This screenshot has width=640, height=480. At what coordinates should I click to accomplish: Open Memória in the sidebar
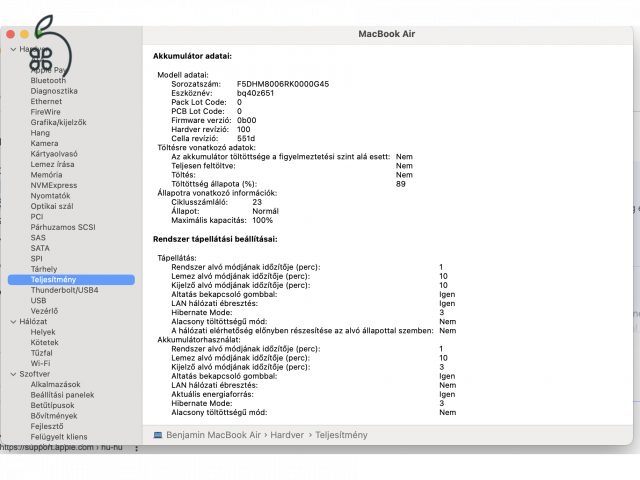[x=46, y=175]
